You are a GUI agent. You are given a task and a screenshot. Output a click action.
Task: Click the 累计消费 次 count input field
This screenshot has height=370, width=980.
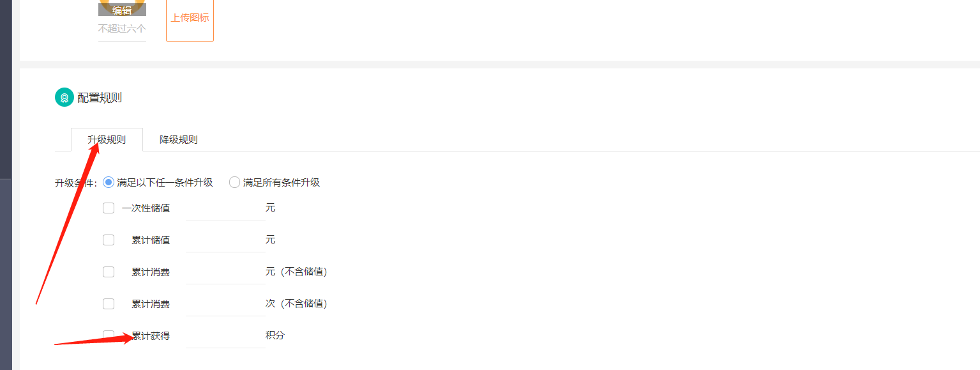tap(225, 304)
